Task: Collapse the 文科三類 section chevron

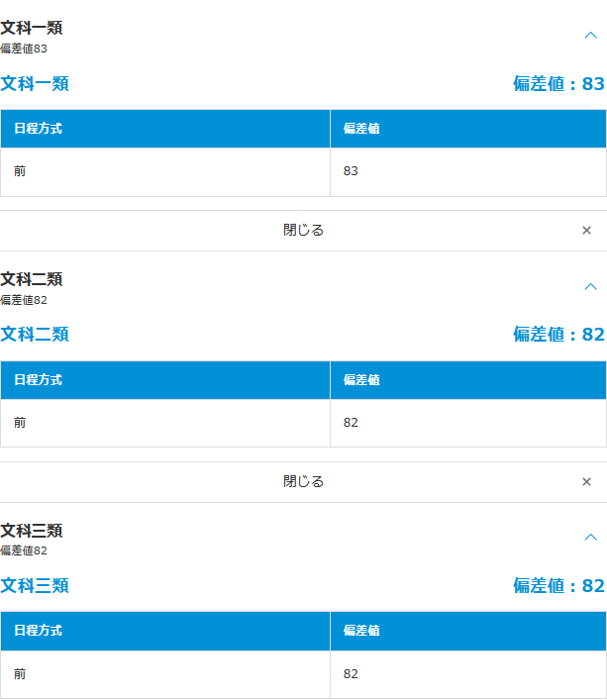Action: click(591, 538)
